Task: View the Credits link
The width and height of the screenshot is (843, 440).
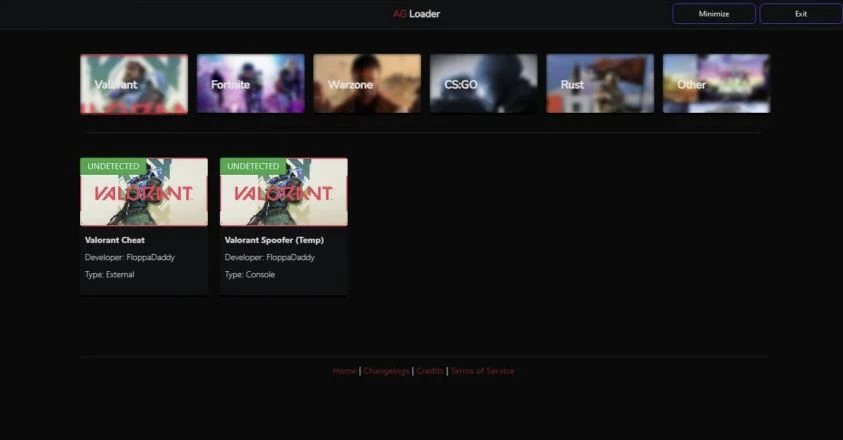Action: pos(430,371)
